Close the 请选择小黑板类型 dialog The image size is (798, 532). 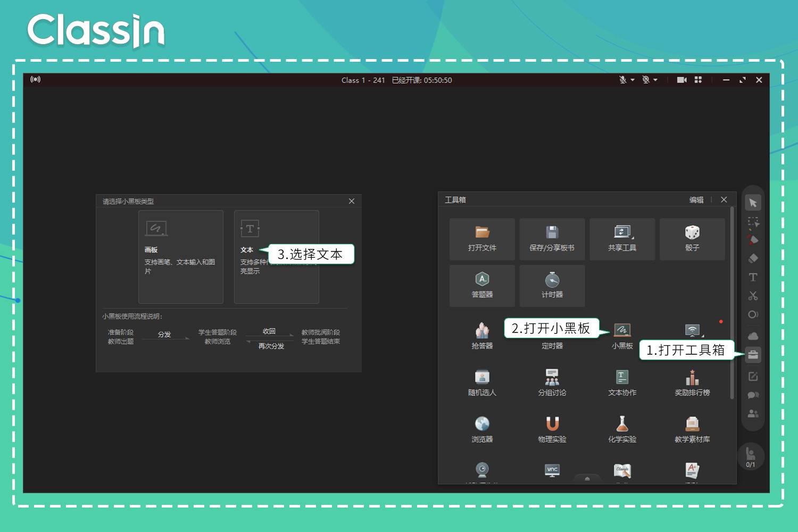[352, 201]
